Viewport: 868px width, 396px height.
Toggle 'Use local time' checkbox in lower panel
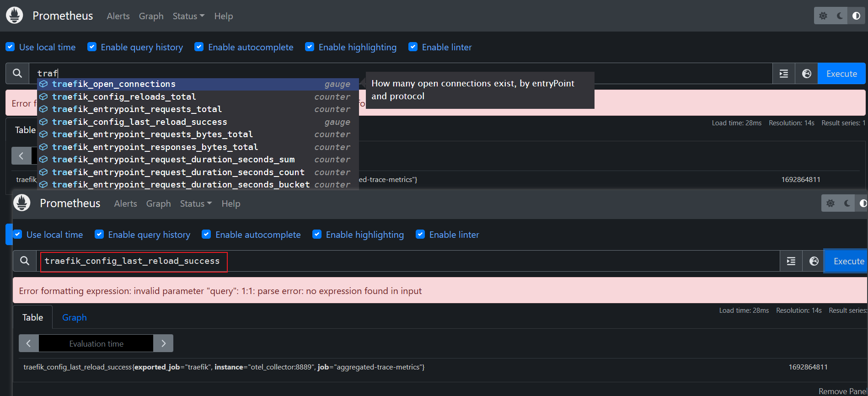[x=17, y=234]
